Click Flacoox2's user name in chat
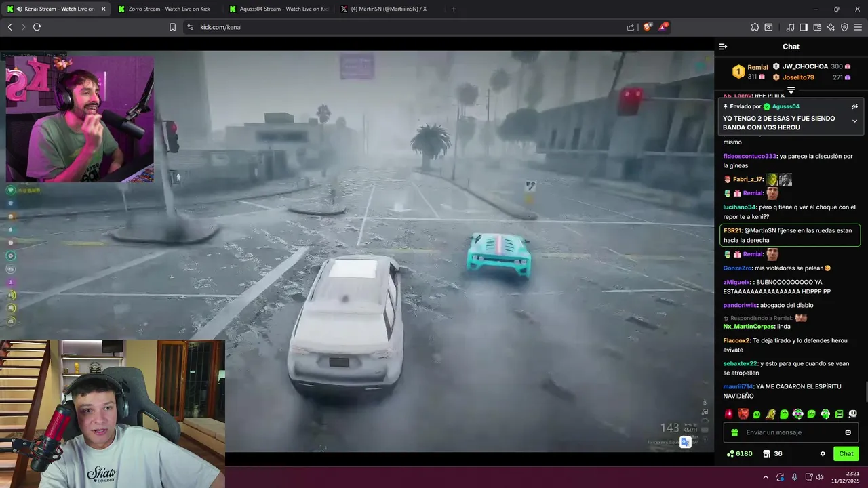 tap(736, 340)
